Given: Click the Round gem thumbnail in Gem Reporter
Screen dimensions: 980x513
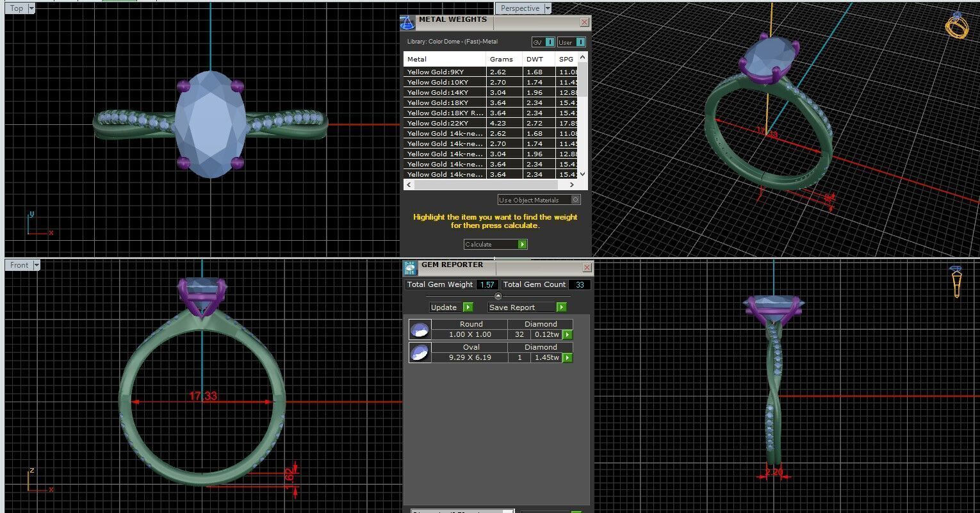Looking at the screenshot, I should point(420,329).
